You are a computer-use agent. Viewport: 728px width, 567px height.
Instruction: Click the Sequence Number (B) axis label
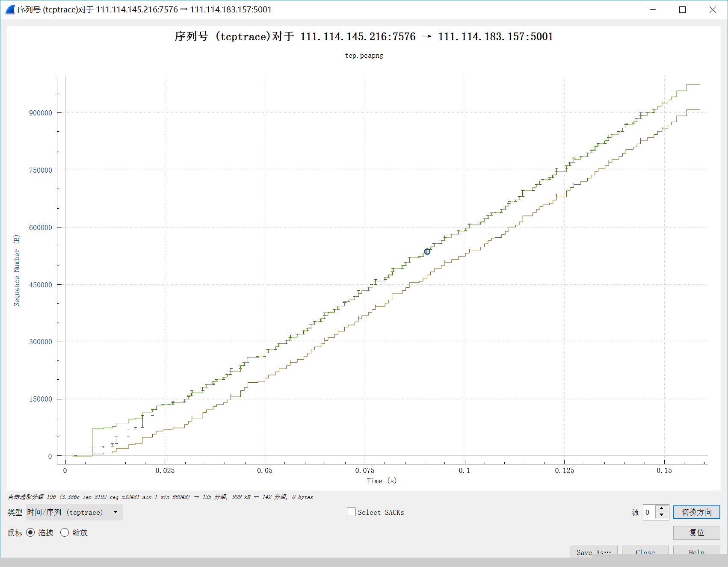[17, 270]
